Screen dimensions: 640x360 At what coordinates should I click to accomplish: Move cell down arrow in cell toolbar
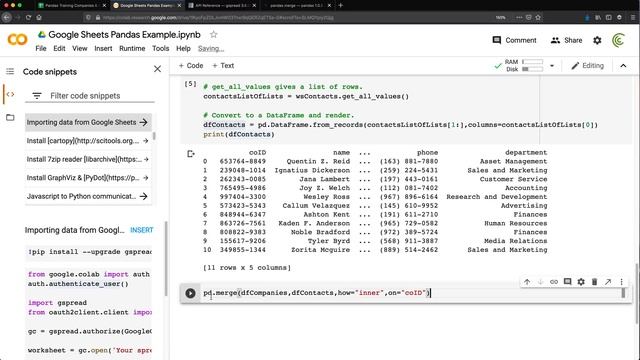point(540,282)
